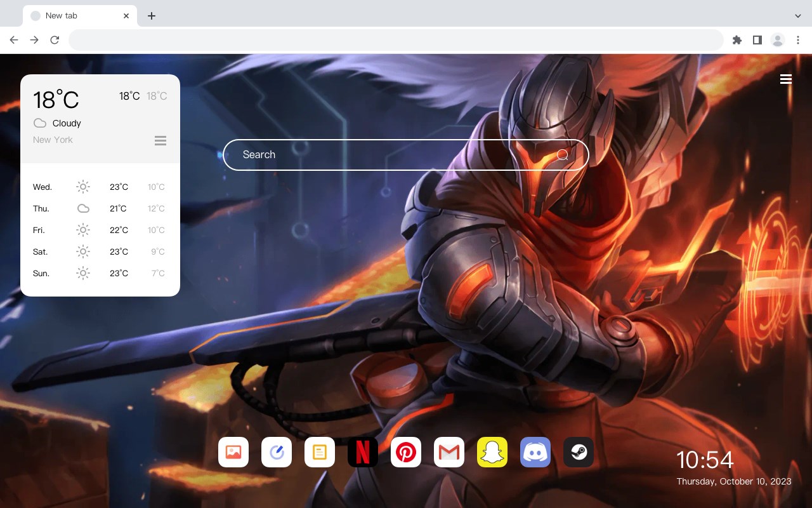
Task: Open the Chrome extensions puzzle icon
Action: [737, 40]
